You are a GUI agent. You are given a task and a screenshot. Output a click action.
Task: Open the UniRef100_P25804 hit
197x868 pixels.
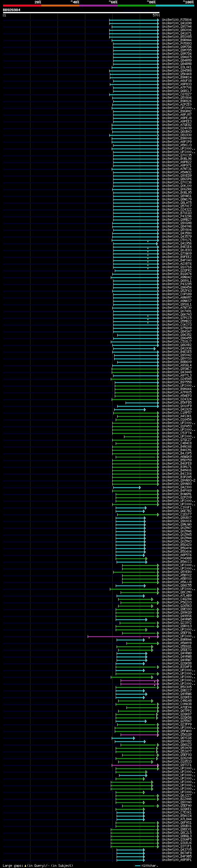click(x=176, y=20)
